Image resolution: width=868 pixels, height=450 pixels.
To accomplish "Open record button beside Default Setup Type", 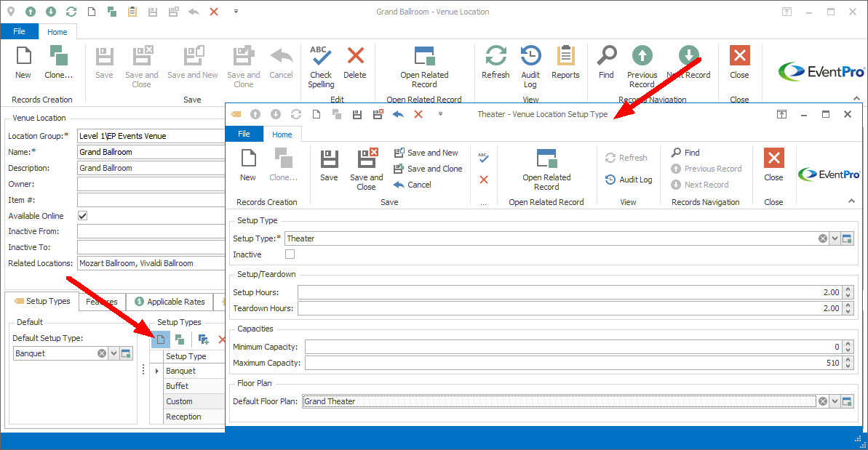I will tap(126, 353).
